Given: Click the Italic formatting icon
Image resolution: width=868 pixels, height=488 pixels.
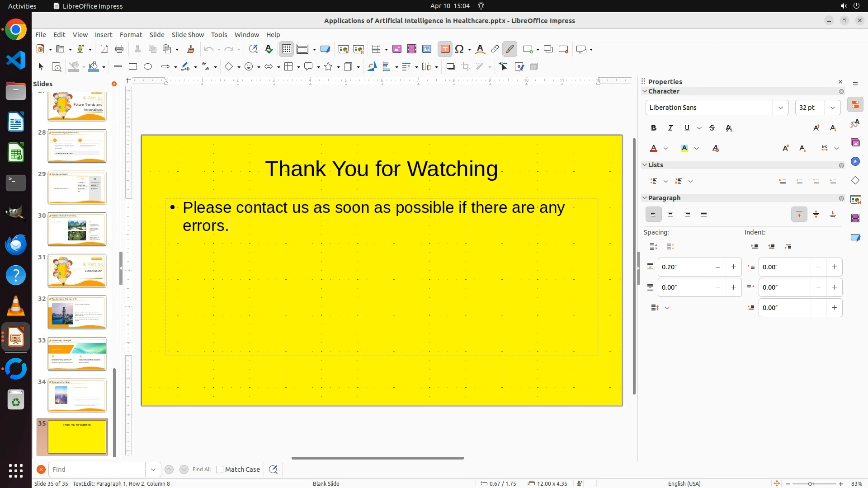Looking at the screenshot, I should pyautogui.click(x=670, y=128).
